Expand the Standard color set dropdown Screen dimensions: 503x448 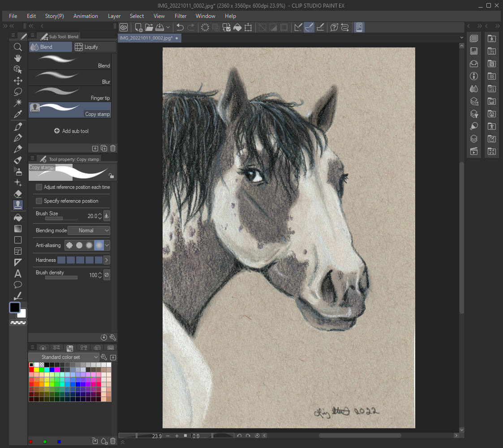(64, 357)
